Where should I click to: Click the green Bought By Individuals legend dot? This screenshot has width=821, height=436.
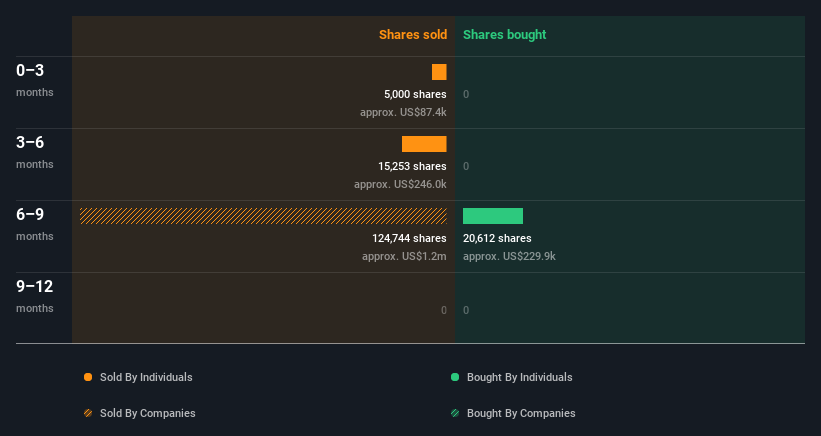tap(455, 377)
